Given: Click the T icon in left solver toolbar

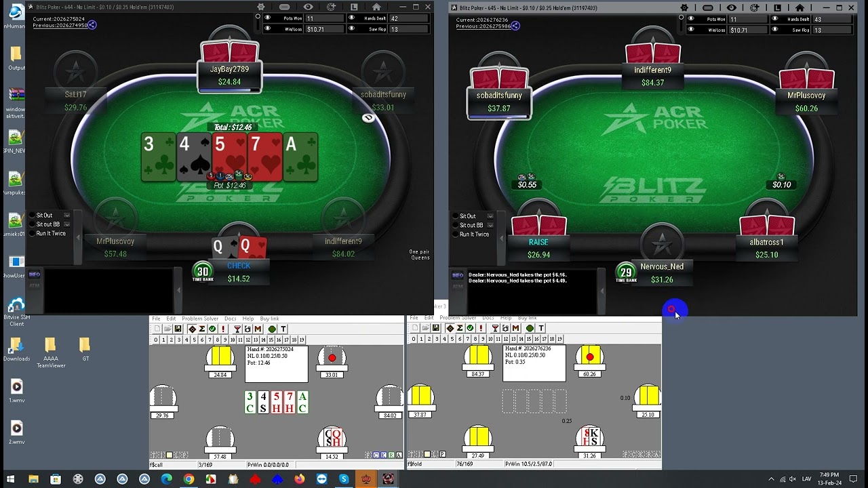Looking at the screenshot, I should tap(283, 329).
